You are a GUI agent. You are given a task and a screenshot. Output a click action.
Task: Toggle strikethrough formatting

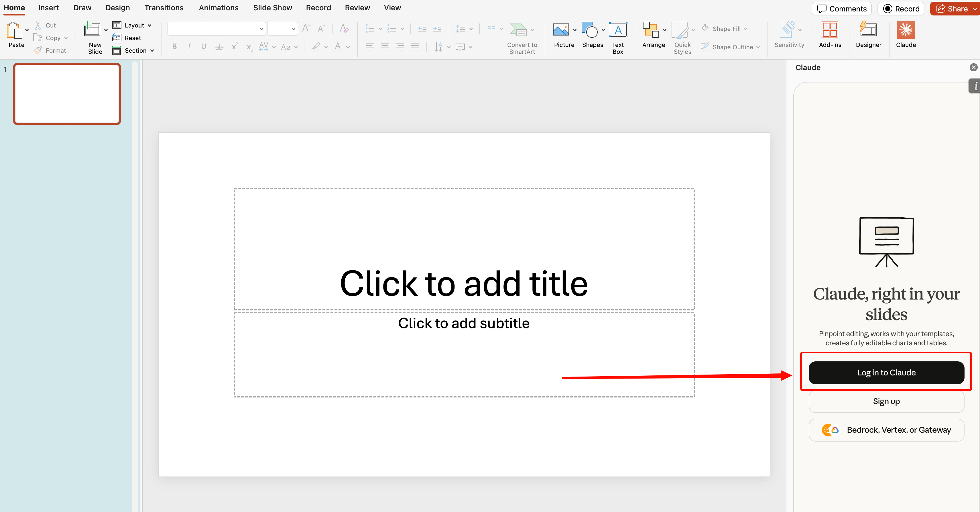(219, 46)
